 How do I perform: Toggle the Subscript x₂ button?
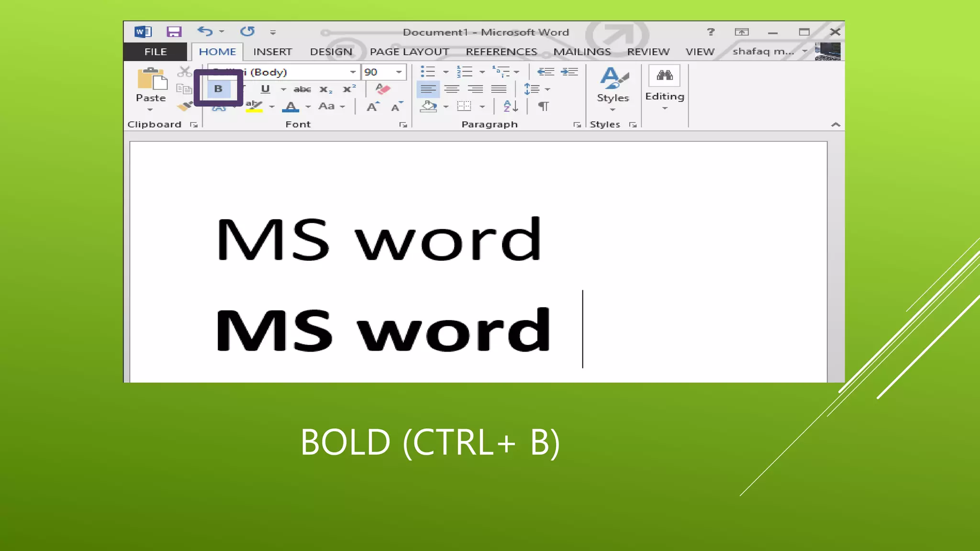tap(326, 89)
